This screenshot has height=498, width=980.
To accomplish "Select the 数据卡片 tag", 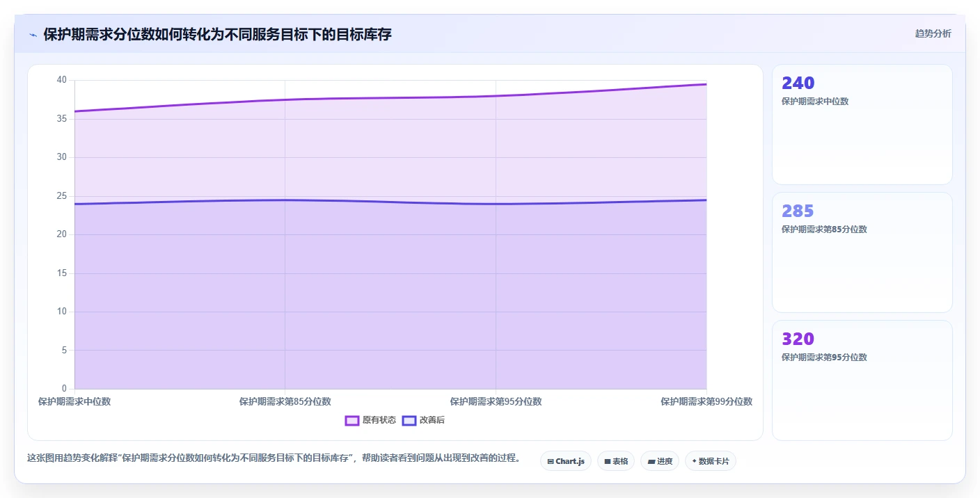I will pyautogui.click(x=711, y=461).
